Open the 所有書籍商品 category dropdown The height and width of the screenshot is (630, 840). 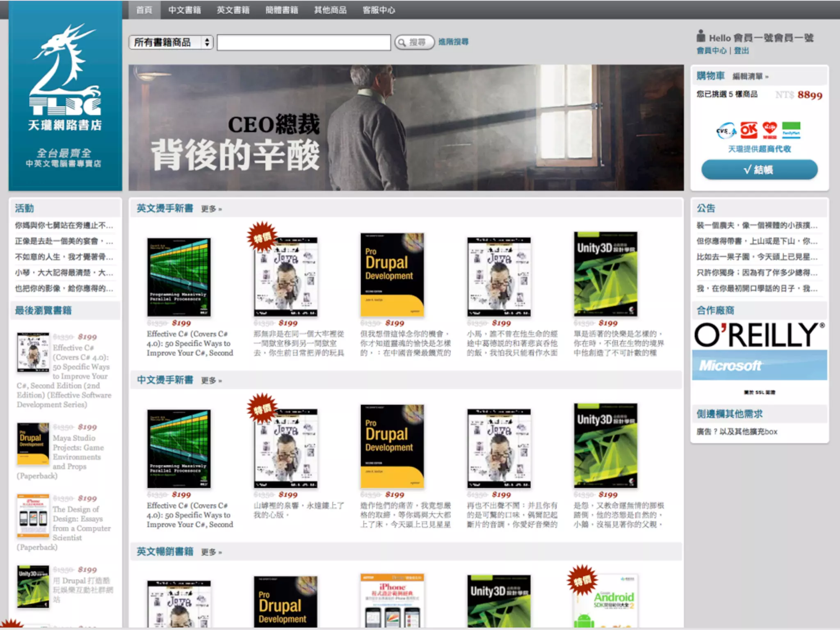(171, 42)
